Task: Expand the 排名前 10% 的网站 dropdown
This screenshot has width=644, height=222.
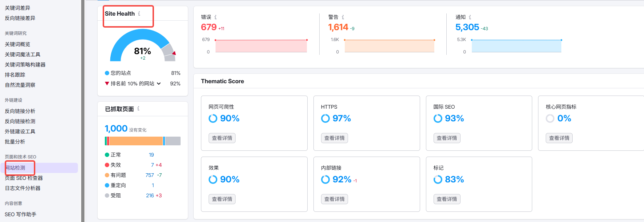Action: coord(159,84)
